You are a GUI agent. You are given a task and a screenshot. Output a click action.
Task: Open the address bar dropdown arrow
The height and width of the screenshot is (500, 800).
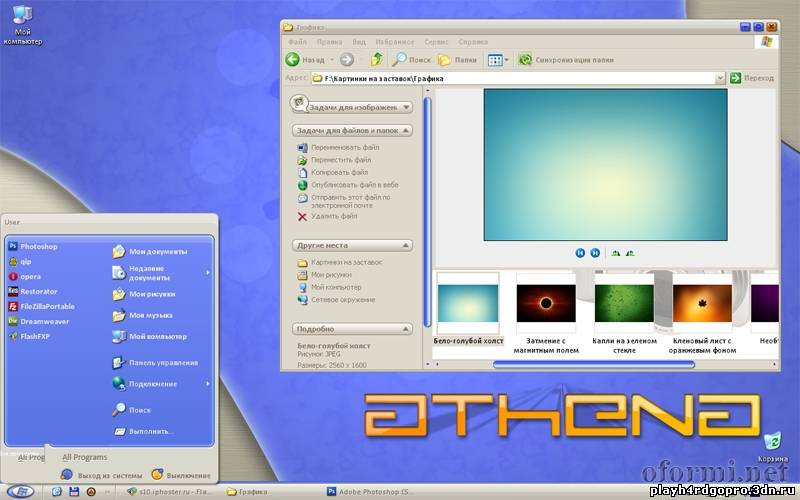[x=720, y=78]
